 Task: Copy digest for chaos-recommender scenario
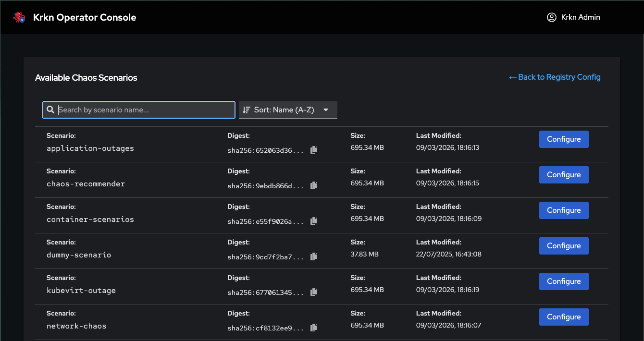point(314,185)
